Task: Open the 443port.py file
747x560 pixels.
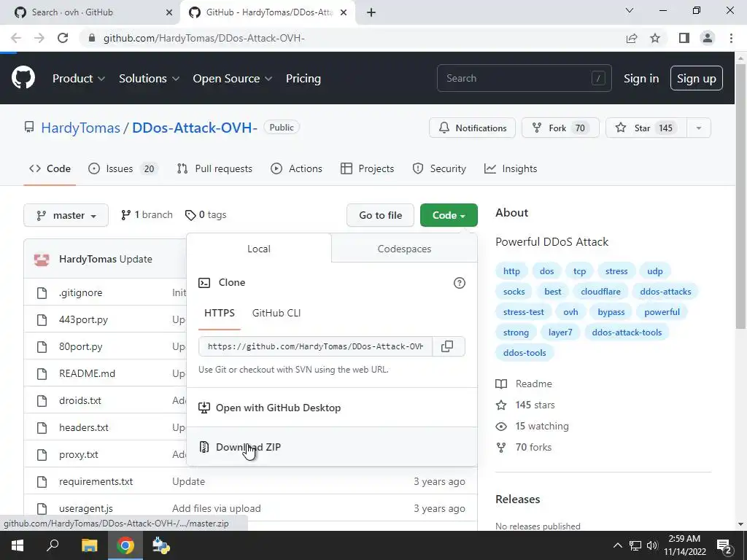Action: 83,319
